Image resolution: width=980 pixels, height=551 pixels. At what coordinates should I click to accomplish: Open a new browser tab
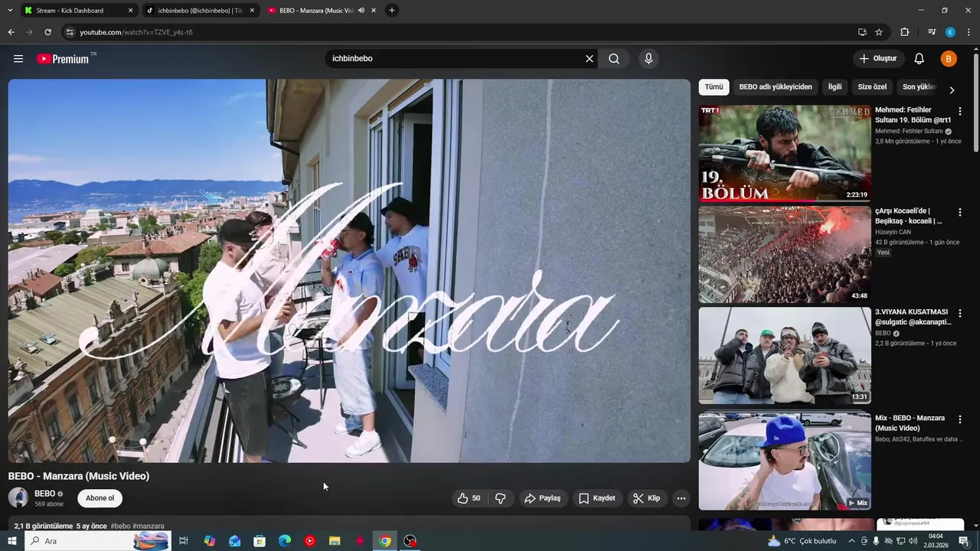pos(392,11)
